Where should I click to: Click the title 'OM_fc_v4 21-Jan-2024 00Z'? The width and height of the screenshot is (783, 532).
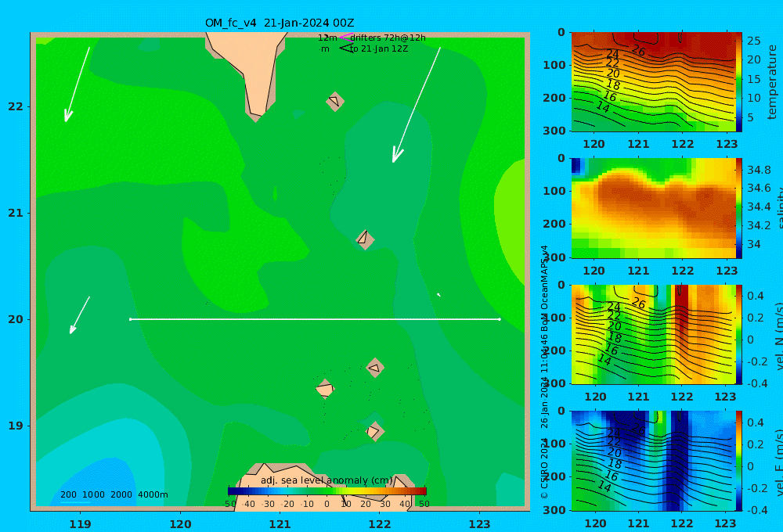[x=280, y=23]
